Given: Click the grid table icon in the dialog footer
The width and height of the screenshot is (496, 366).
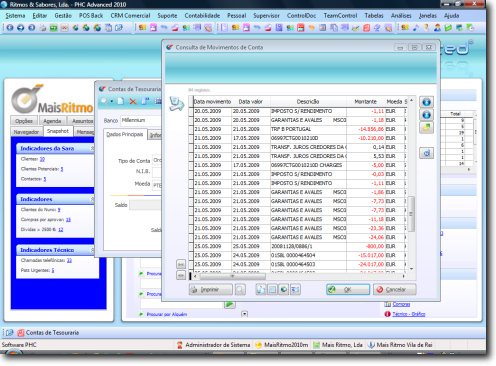Looking at the screenshot, I should 272,289.
